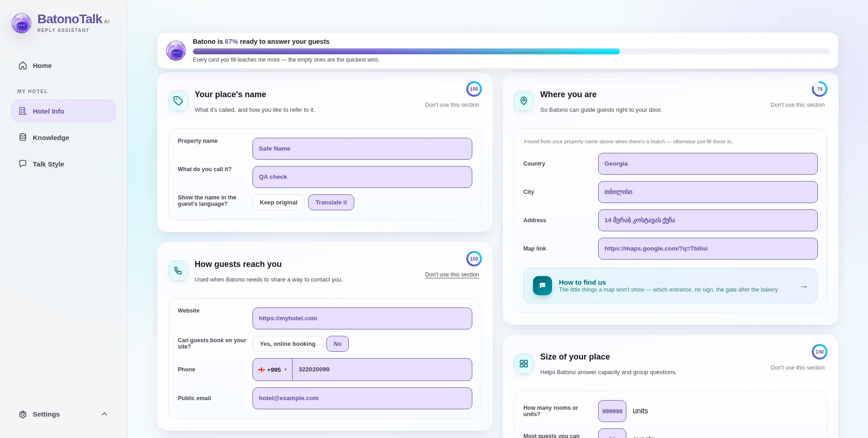This screenshot has width=868, height=438.
Task: Open the How to find us card
Action: [x=670, y=286]
